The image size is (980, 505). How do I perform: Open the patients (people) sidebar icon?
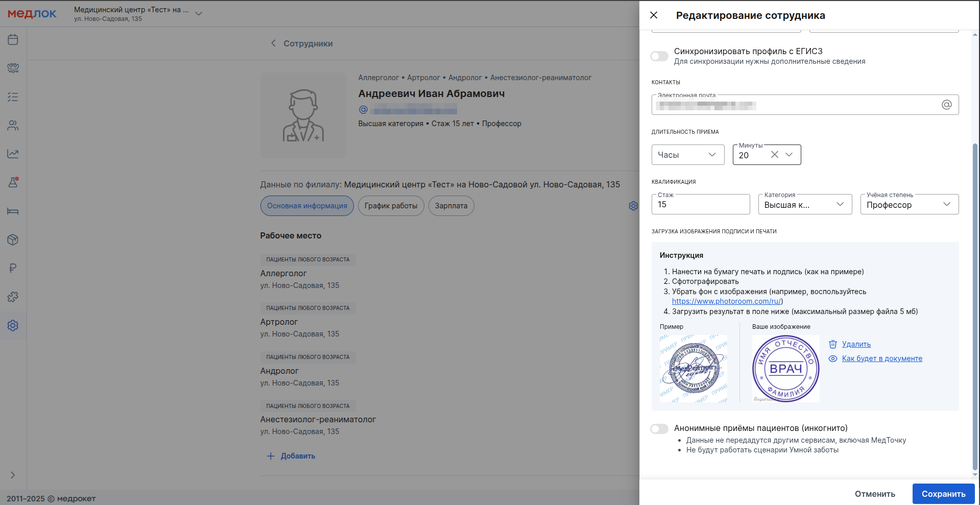(x=13, y=126)
